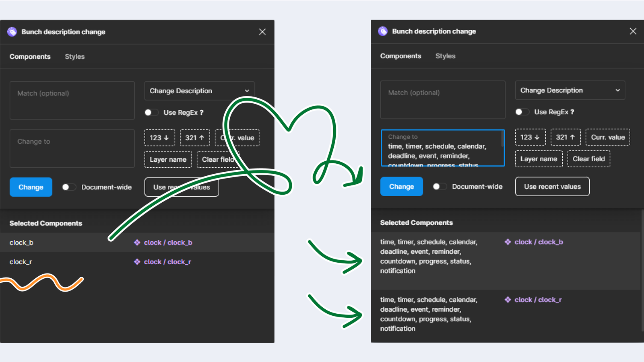Select clock_r row text in left window
The height and width of the screenshot is (362, 644).
coord(21,262)
